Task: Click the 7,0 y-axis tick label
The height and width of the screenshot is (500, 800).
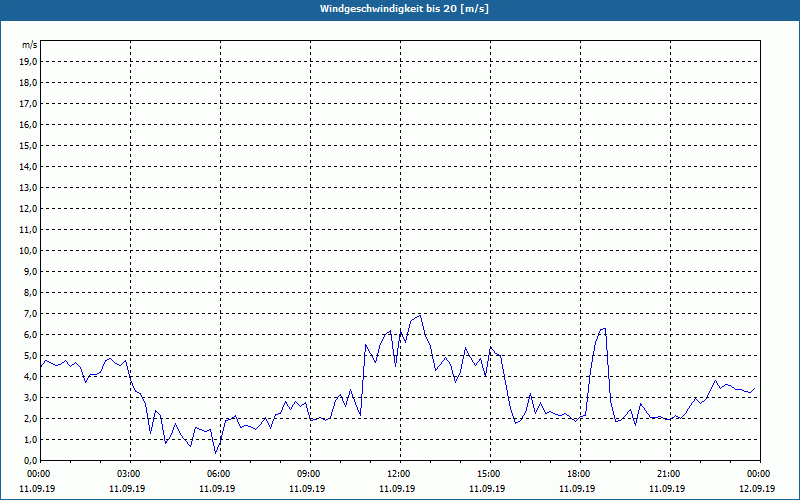Action: pos(30,313)
